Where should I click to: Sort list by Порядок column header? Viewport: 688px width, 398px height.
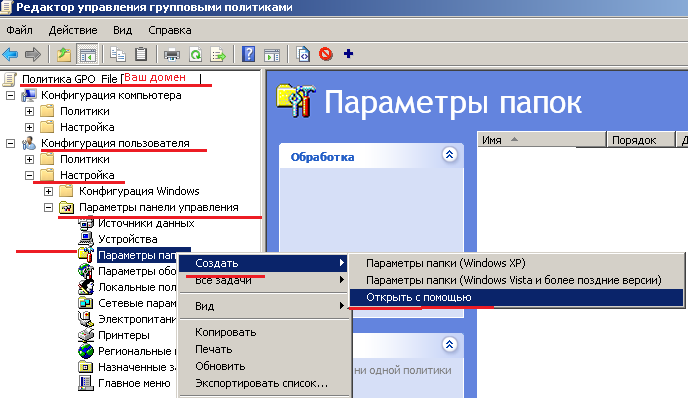click(x=640, y=140)
